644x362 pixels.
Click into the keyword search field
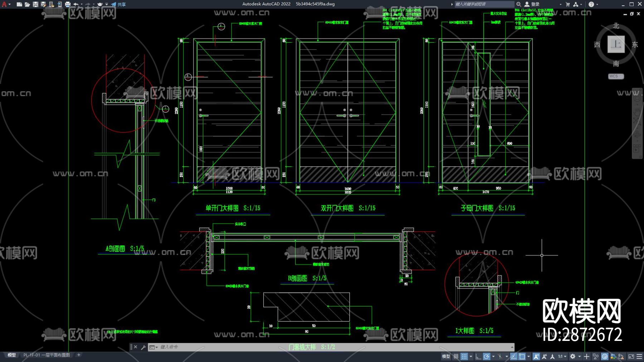pyautogui.click(x=484, y=4)
